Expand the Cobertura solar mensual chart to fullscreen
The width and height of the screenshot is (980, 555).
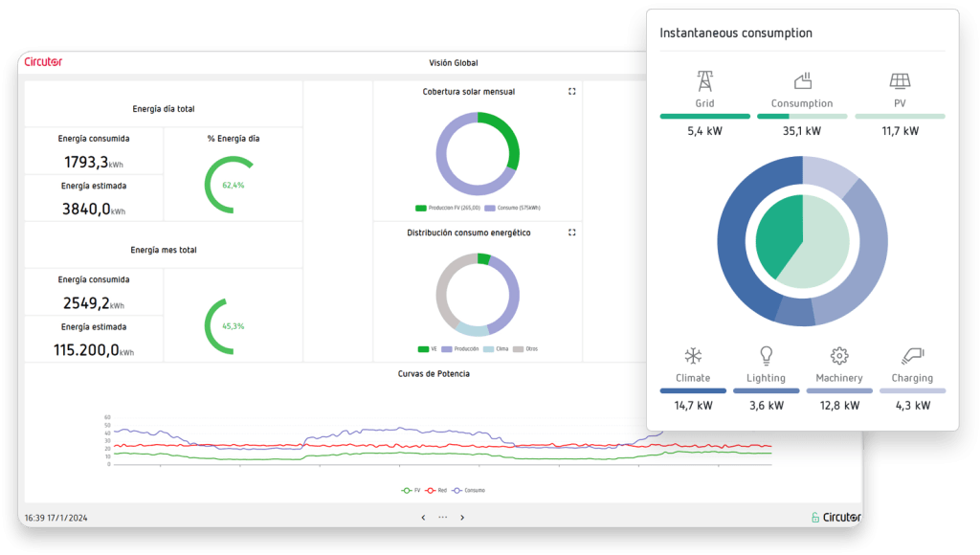(x=571, y=90)
